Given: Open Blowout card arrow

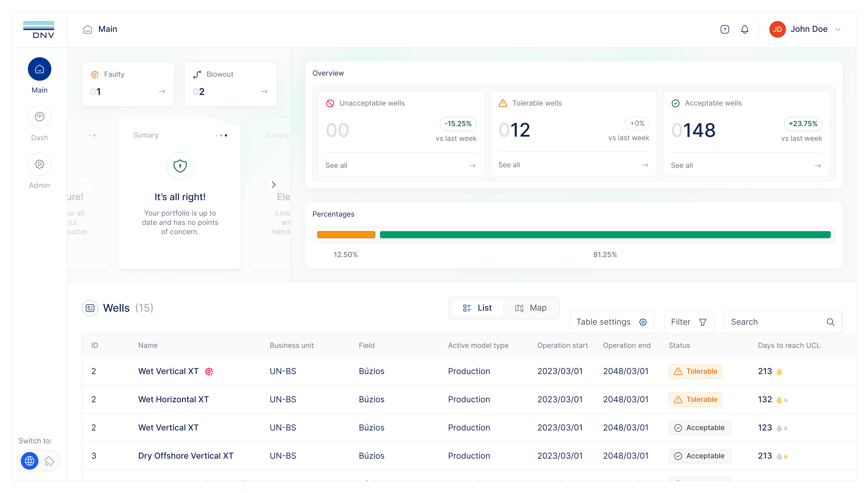Looking at the screenshot, I should (265, 91).
